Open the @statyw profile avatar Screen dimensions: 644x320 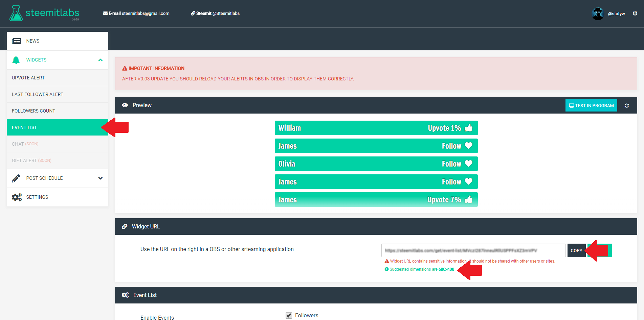click(x=598, y=14)
